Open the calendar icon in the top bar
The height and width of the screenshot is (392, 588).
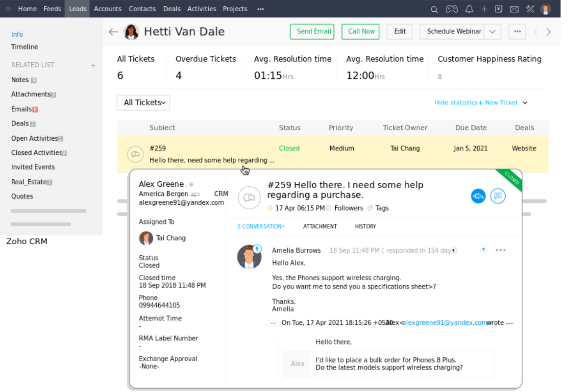[x=498, y=9]
